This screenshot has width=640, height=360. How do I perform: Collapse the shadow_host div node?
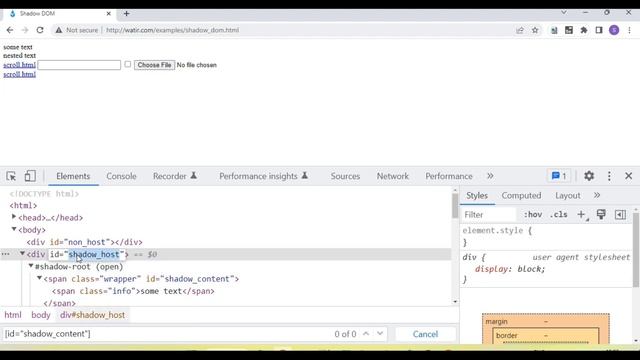point(22,253)
